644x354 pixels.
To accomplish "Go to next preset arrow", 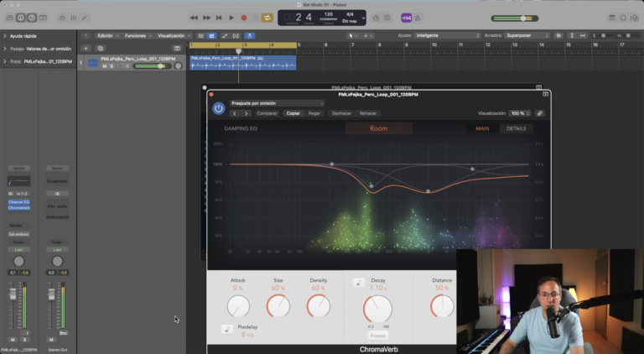I will pyautogui.click(x=246, y=113).
